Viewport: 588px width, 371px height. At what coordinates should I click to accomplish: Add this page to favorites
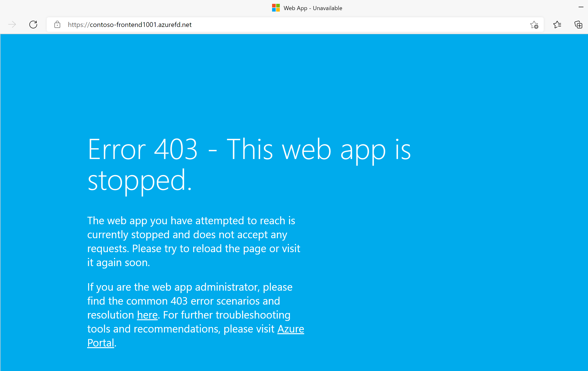[x=534, y=24]
